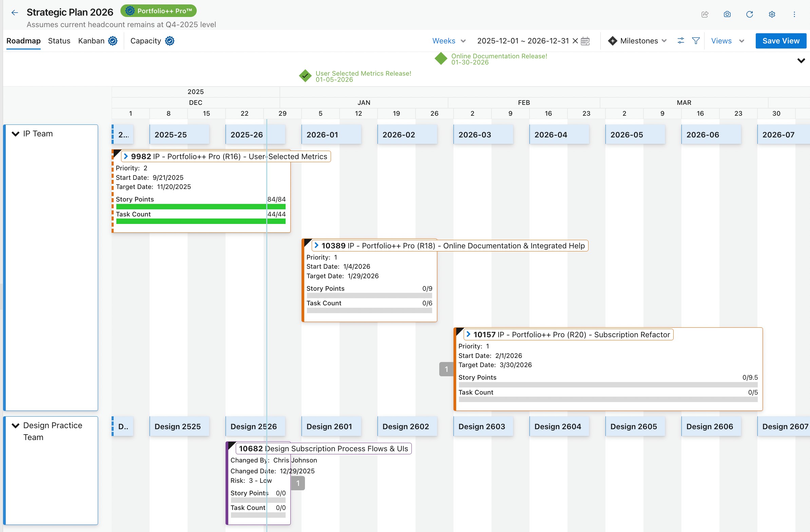Open the Milestones dropdown
Viewport: 810px width, 532px height.
pos(637,41)
